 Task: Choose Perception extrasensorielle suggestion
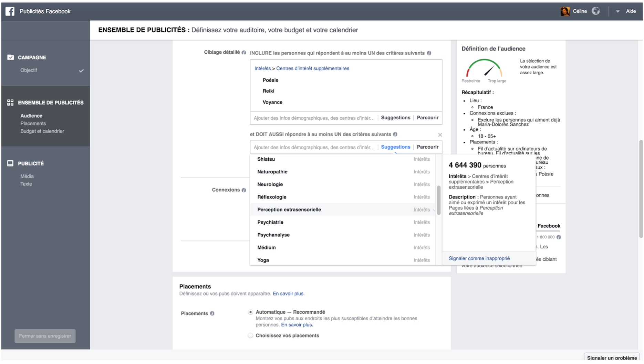tap(343, 210)
